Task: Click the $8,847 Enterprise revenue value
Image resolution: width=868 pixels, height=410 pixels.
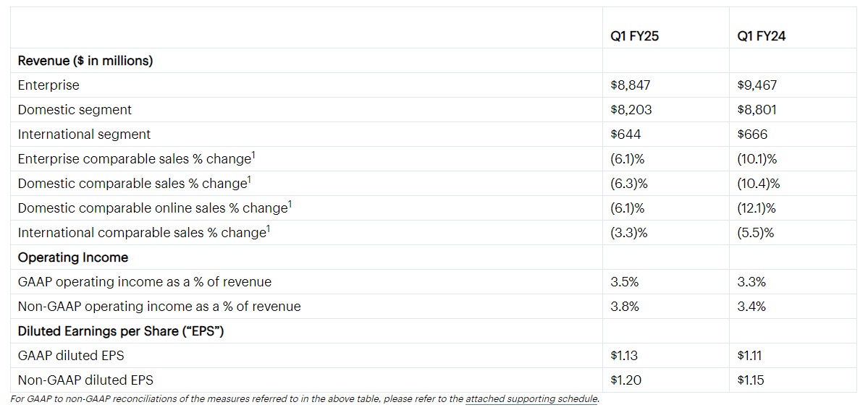Action: [x=631, y=85]
